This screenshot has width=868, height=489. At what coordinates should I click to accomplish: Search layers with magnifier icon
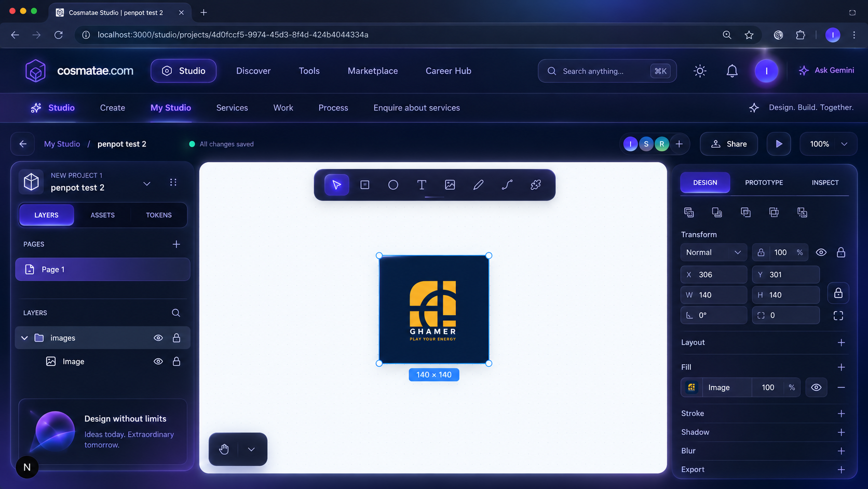(176, 313)
